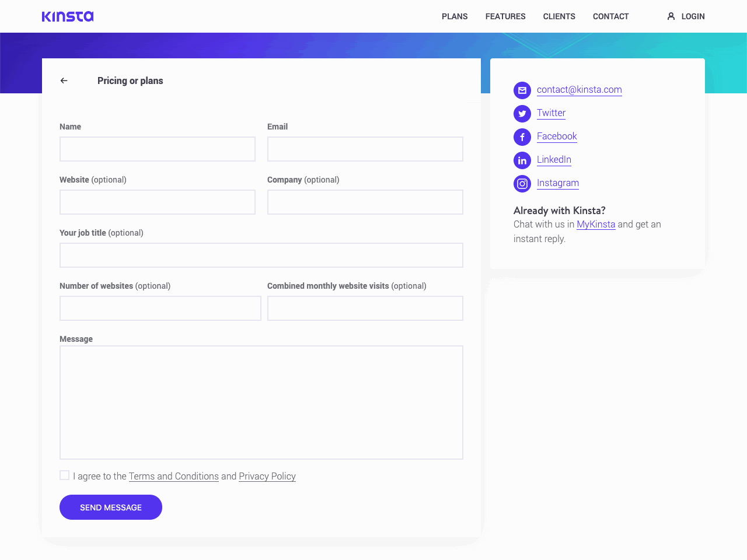
Task: Open the Terms and Conditions link
Action: (173, 476)
